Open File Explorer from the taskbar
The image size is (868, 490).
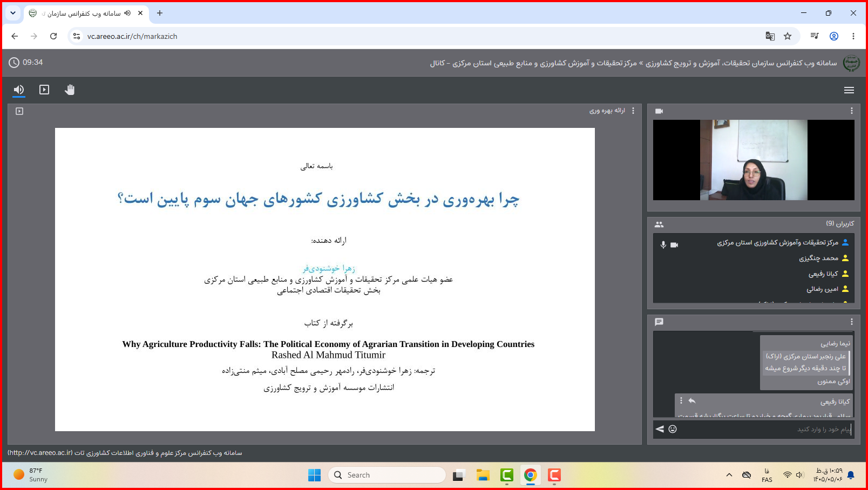point(483,475)
